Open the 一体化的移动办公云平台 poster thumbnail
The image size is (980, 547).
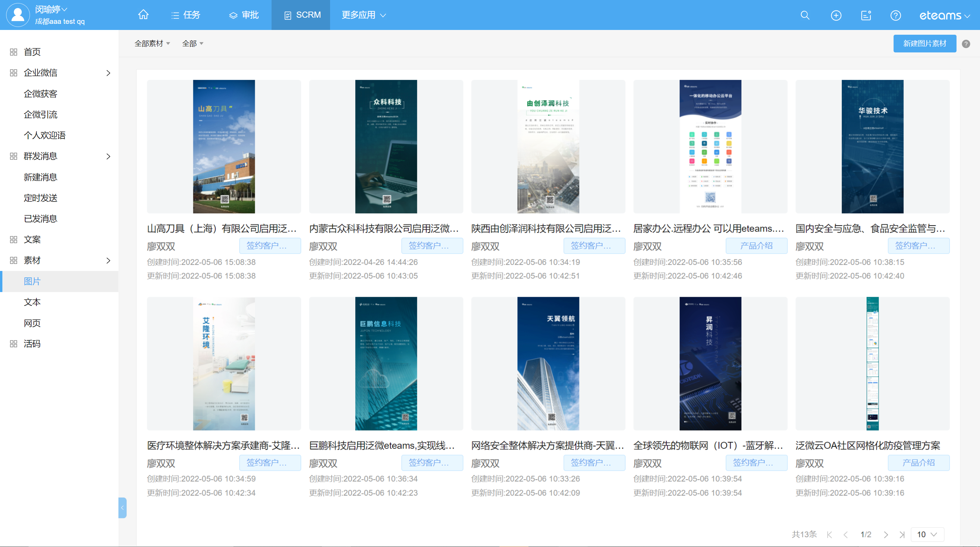[x=710, y=147]
